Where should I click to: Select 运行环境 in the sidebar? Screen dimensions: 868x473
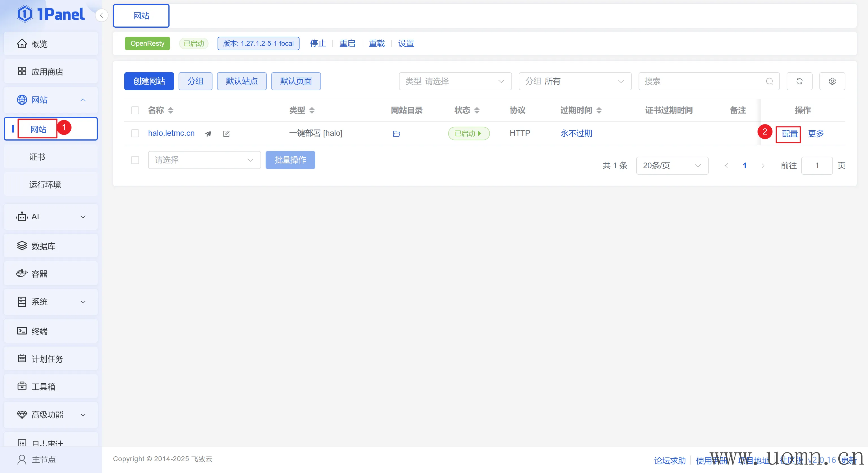(x=45, y=185)
